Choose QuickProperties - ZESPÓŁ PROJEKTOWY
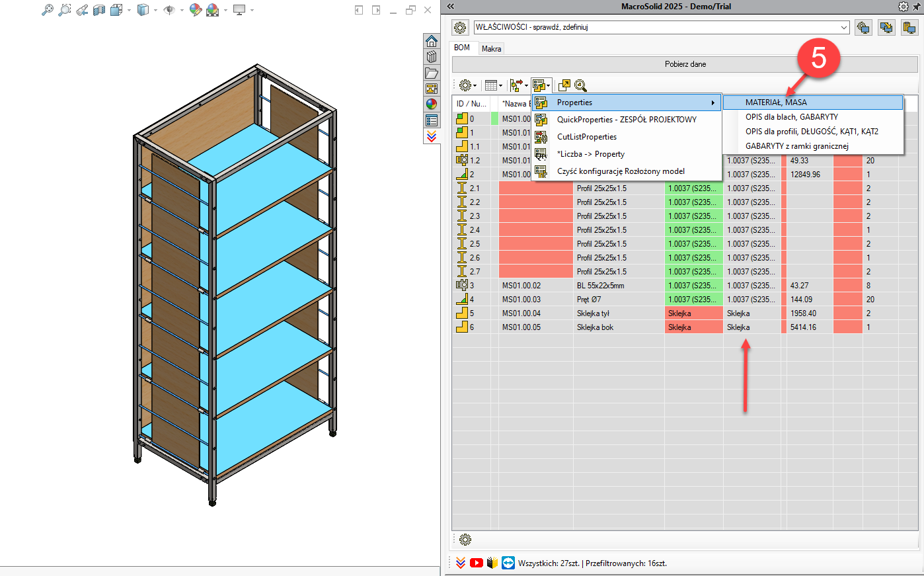 (627, 120)
